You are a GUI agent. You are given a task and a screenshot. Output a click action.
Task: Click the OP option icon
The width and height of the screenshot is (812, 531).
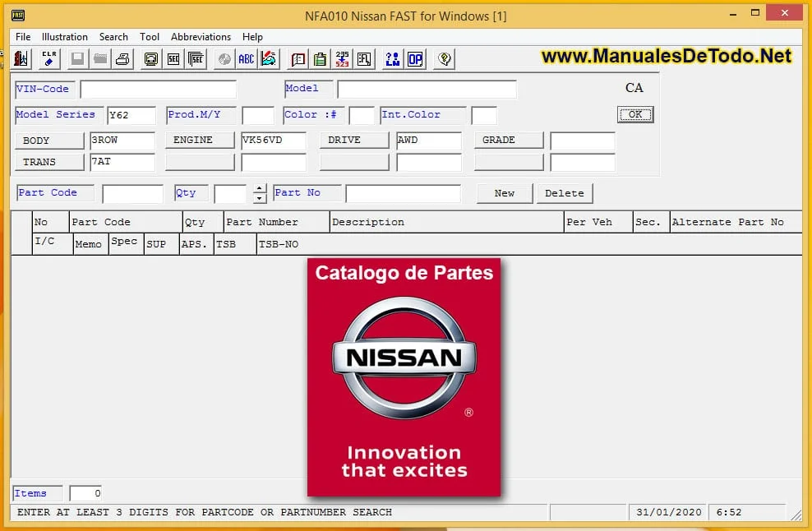[x=415, y=59]
